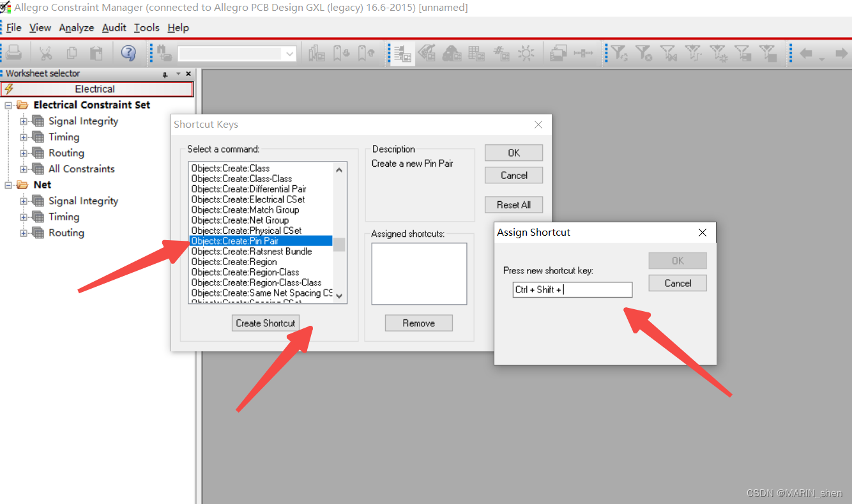The image size is (852, 504).
Task: Select Objects:Create:Class-Class command
Action: coord(241,179)
